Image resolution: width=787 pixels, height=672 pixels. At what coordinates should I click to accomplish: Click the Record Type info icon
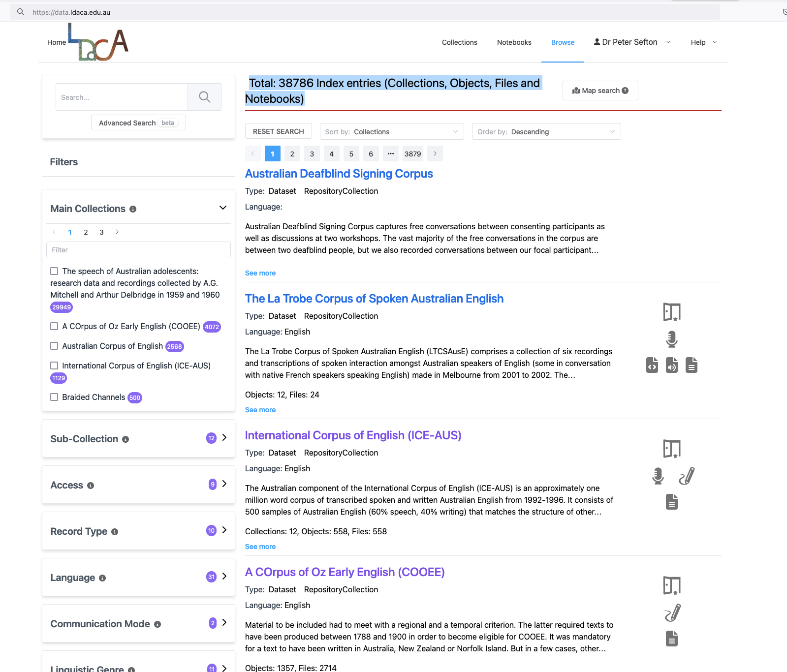[x=115, y=532]
